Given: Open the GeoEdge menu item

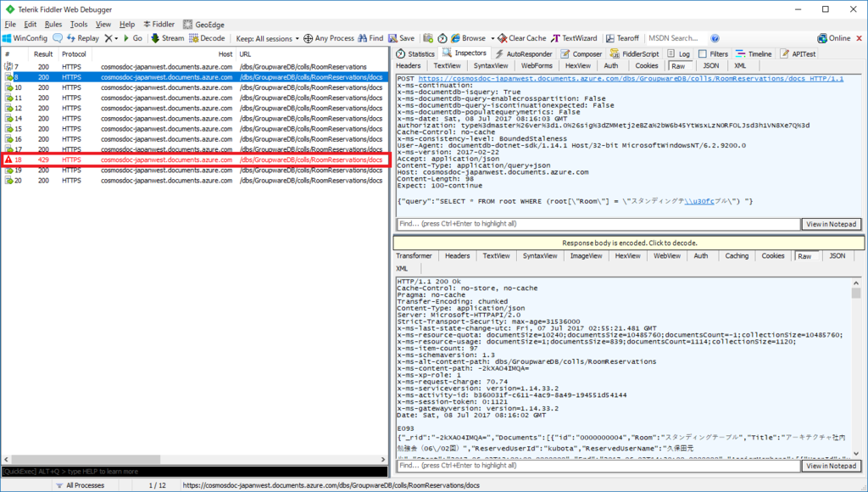Looking at the screenshot, I should 203,25.
